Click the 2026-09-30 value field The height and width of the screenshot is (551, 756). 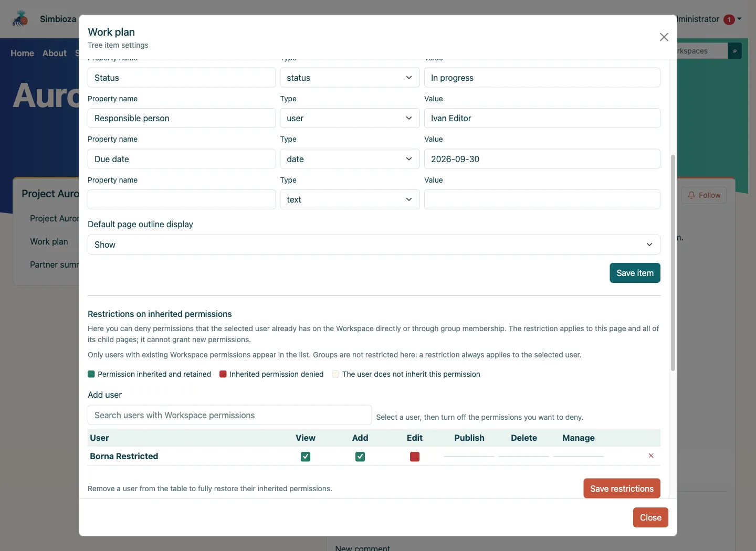coord(542,159)
